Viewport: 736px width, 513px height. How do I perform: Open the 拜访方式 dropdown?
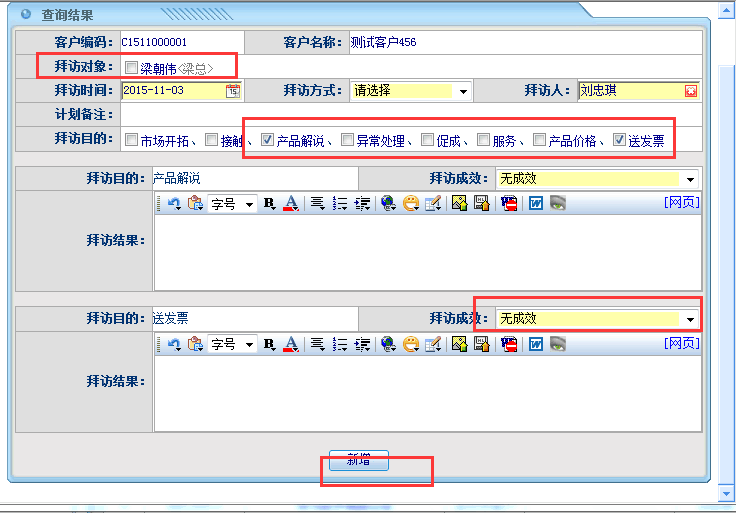coord(463,91)
